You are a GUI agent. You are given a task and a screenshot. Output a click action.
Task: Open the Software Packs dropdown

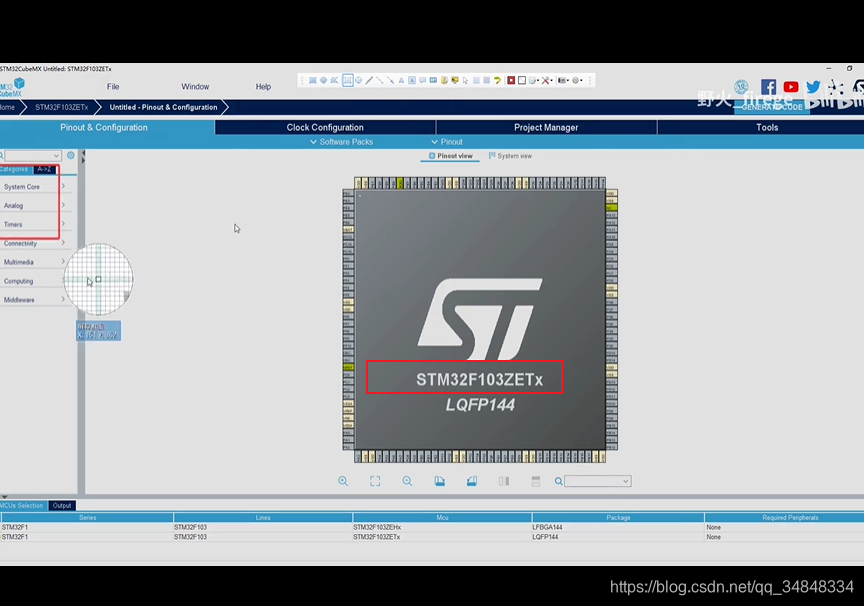pyautogui.click(x=342, y=142)
